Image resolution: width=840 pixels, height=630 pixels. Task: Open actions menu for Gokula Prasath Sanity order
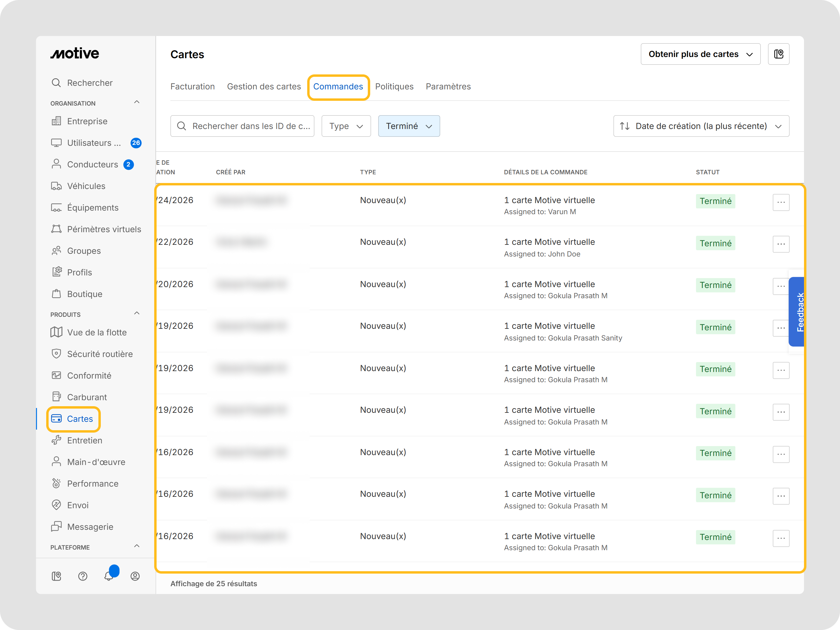pos(781,328)
